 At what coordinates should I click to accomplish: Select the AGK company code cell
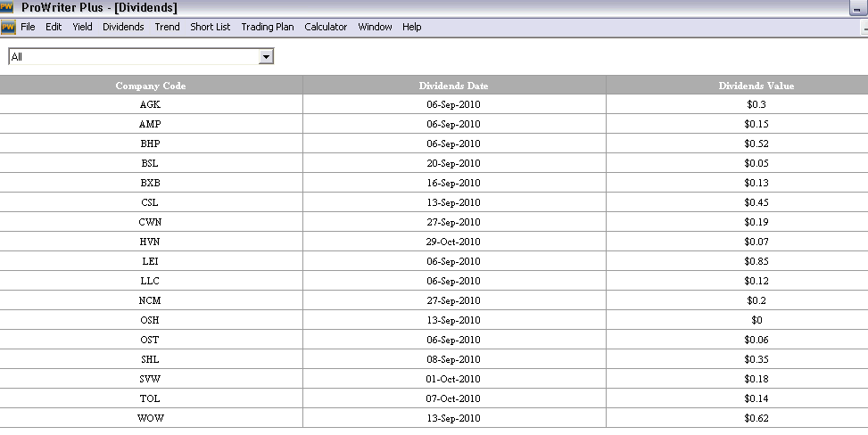151,104
